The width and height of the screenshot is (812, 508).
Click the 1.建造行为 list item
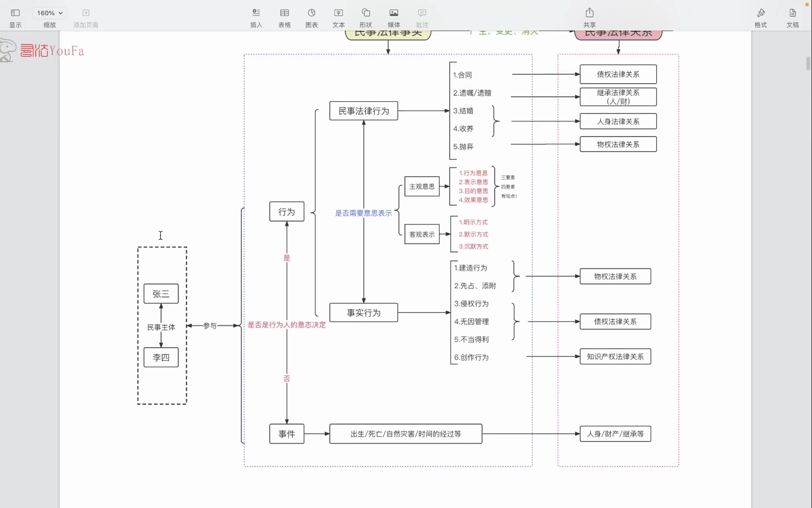[471, 268]
